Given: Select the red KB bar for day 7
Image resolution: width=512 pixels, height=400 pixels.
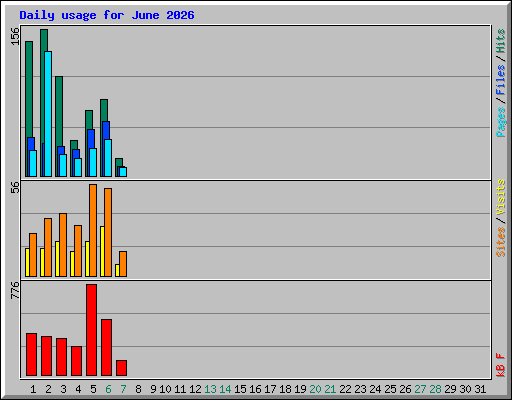Looking at the screenshot, I should point(122,368).
